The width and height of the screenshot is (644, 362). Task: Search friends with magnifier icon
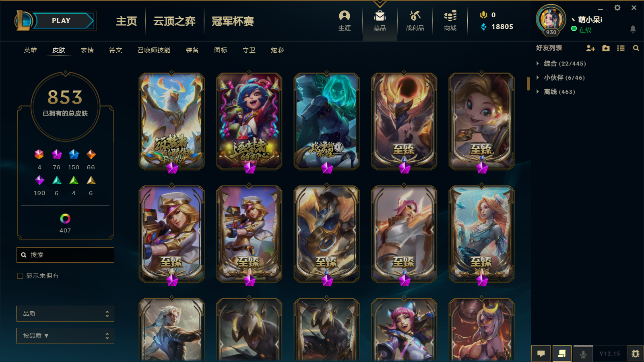[x=636, y=48]
